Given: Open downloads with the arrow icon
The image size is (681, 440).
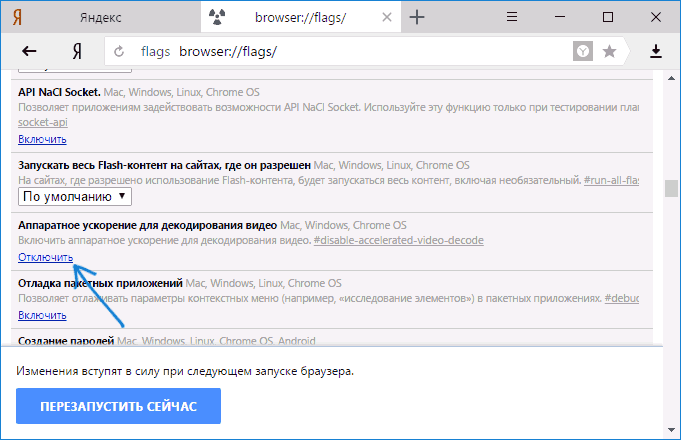Looking at the screenshot, I should coord(656,52).
